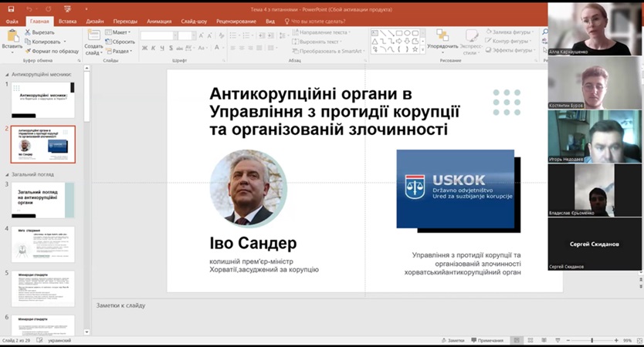Decrease list indent level icon
The width and height of the screenshot is (644, 347).
[262, 35]
